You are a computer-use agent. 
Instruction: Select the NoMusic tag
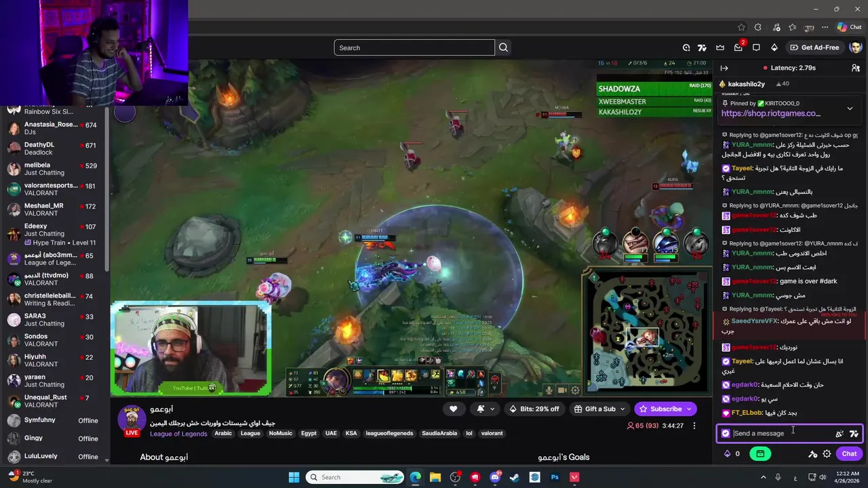click(280, 434)
